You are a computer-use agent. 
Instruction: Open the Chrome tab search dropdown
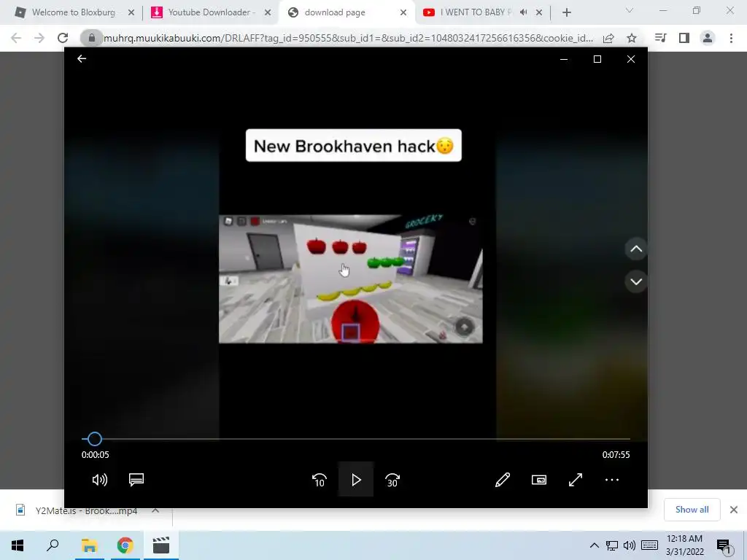[x=630, y=11]
